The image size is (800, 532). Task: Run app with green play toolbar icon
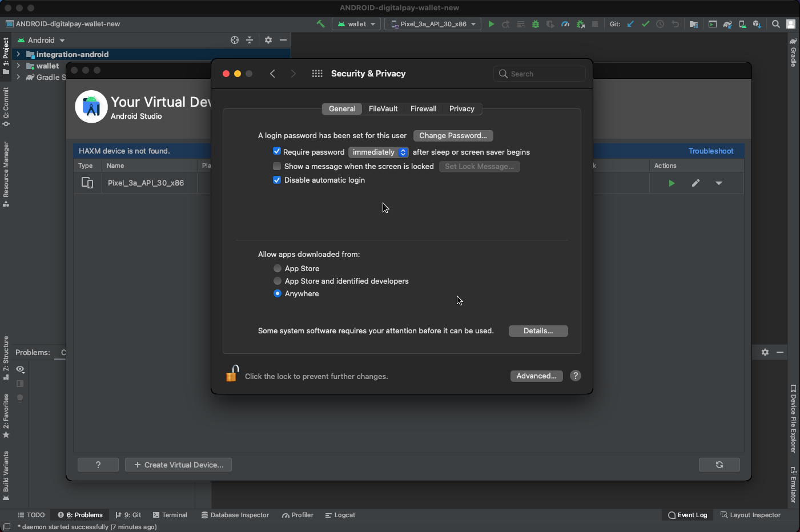point(491,24)
